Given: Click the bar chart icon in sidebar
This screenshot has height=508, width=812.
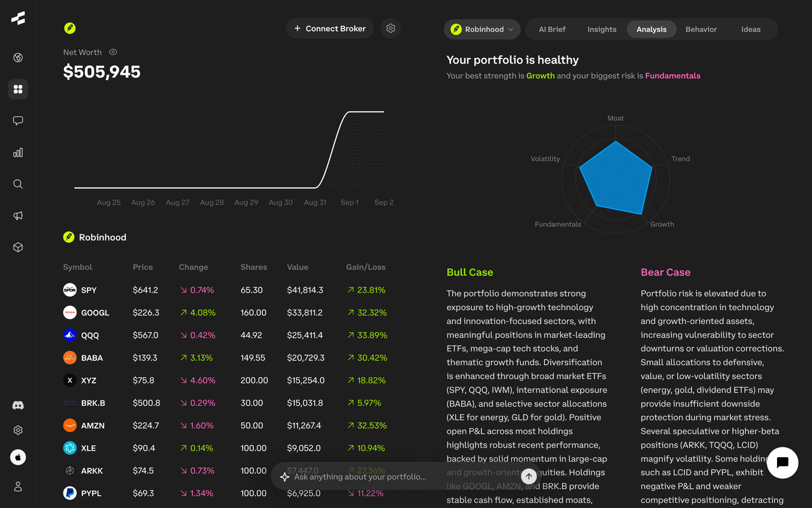Looking at the screenshot, I should pos(18,152).
